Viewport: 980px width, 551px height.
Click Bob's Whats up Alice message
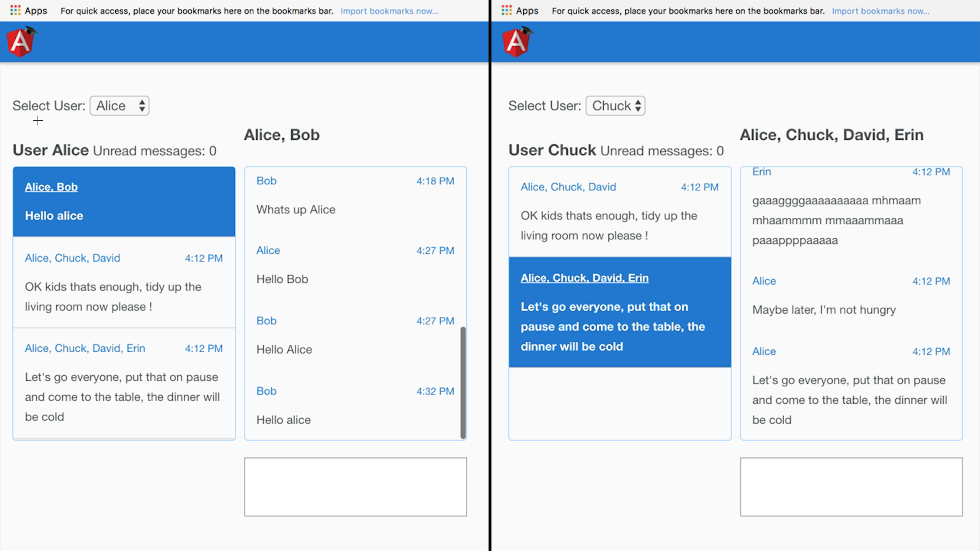296,209
